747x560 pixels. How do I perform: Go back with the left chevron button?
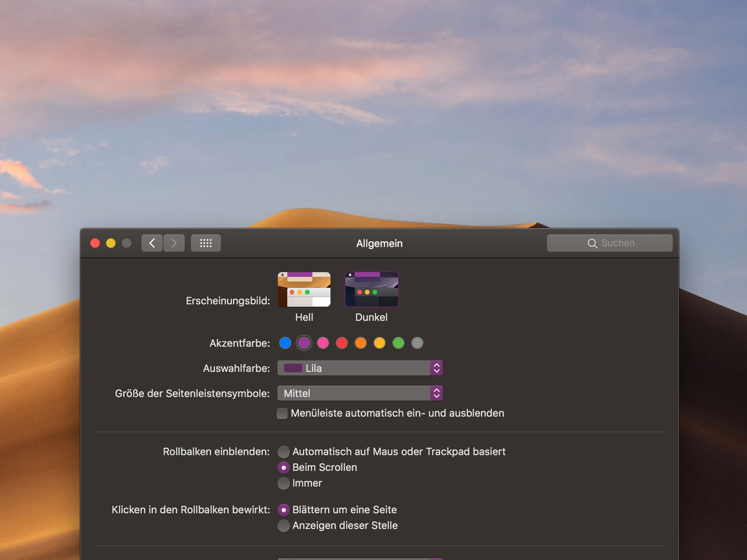pyautogui.click(x=152, y=243)
